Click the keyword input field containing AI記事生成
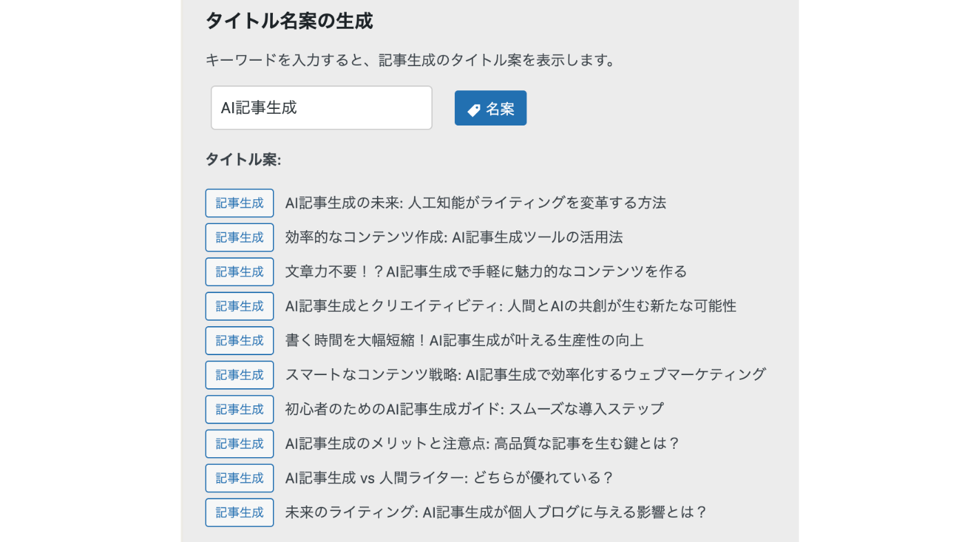The height and width of the screenshot is (542, 980). [321, 108]
